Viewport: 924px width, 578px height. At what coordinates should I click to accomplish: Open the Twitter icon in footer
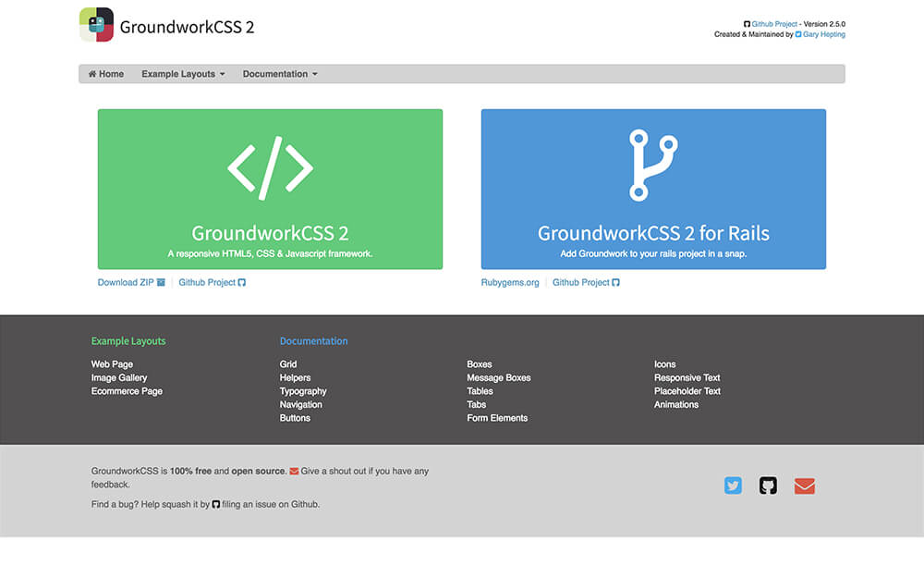[733, 486]
